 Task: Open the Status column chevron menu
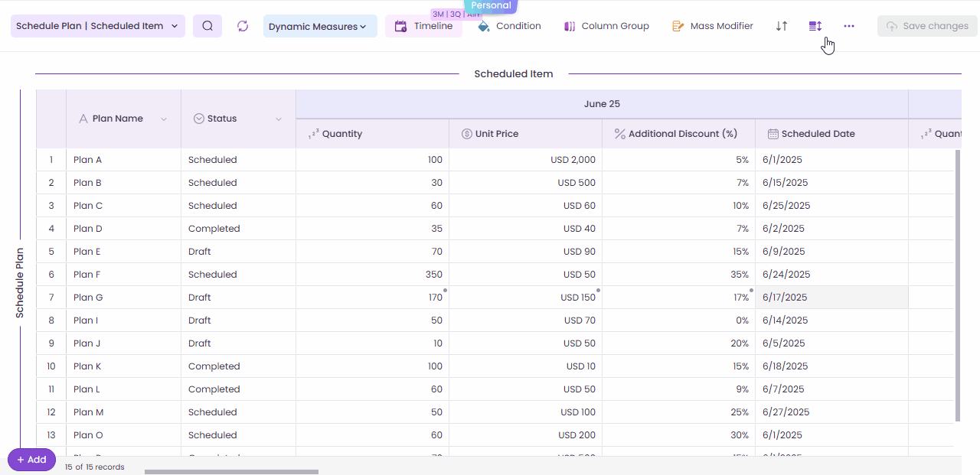pyautogui.click(x=279, y=119)
